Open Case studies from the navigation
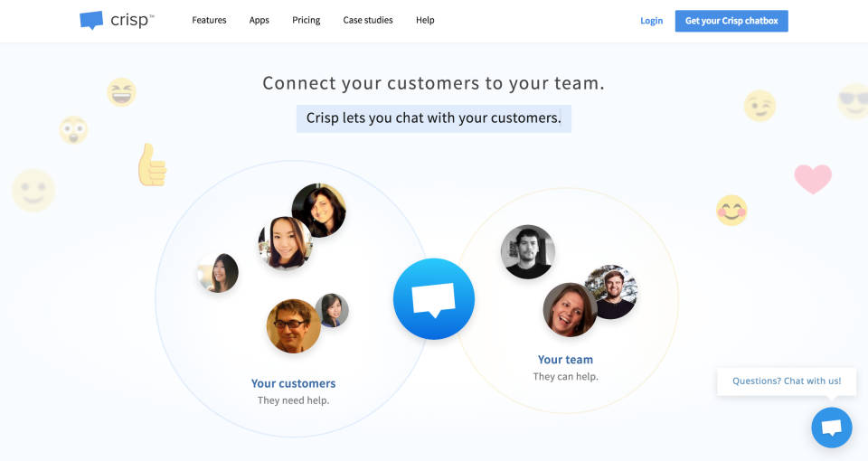Viewport: 868px width, 461px height. (x=368, y=20)
